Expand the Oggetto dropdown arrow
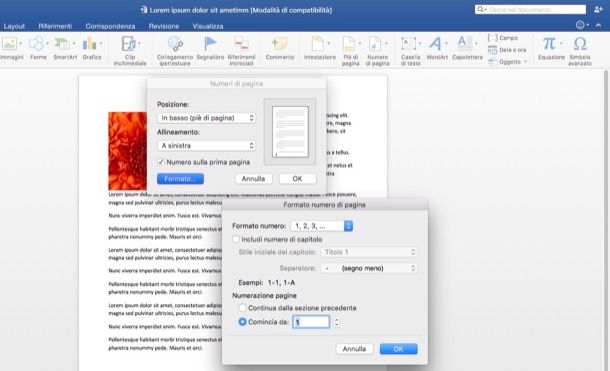Screen dimensions: 610x371 click(x=526, y=62)
